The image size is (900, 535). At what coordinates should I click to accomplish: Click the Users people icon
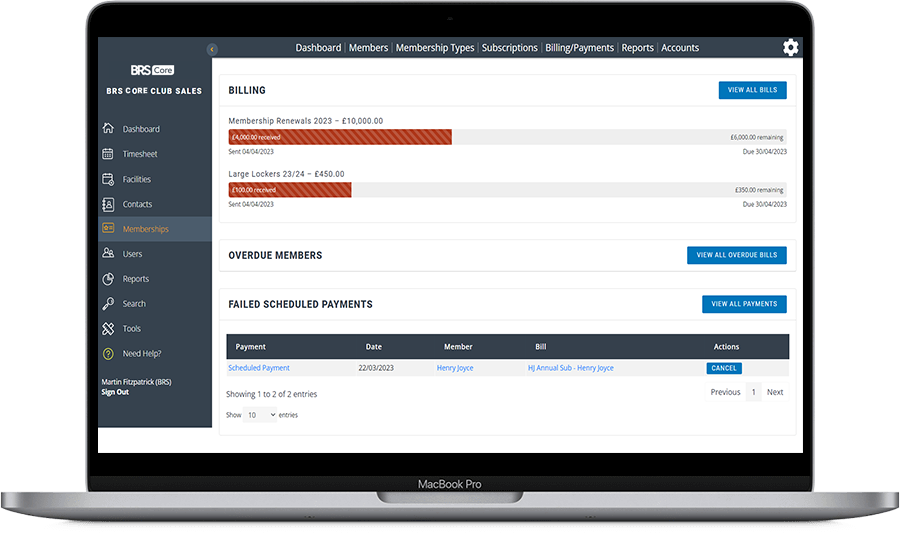click(x=108, y=253)
